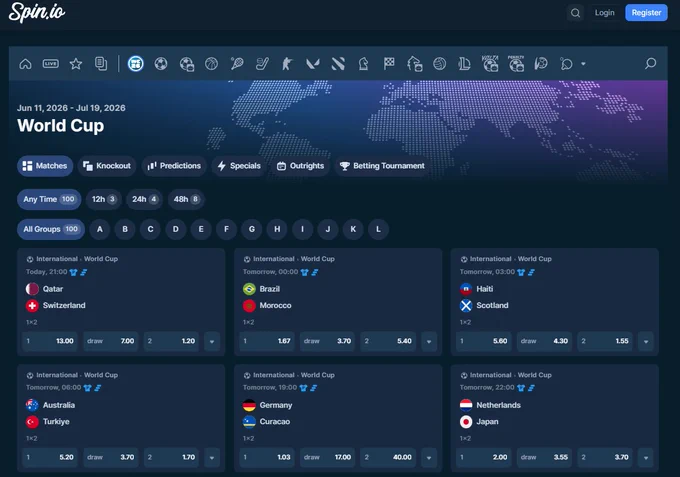The width and height of the screenshot is (680, 477).
Task: Click the Brazil flag icon
Action: (x=249, y=289)
